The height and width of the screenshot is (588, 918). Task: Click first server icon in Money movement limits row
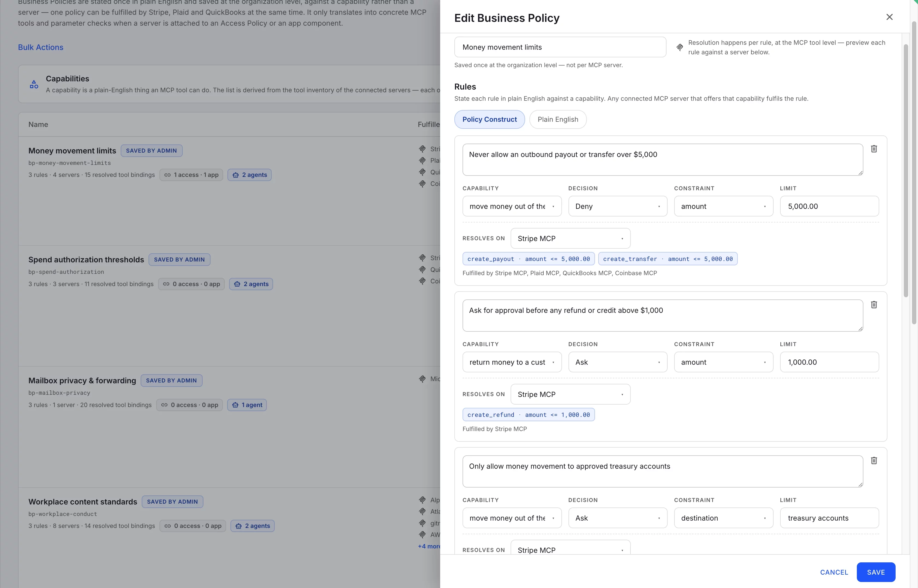pos(422,149)
